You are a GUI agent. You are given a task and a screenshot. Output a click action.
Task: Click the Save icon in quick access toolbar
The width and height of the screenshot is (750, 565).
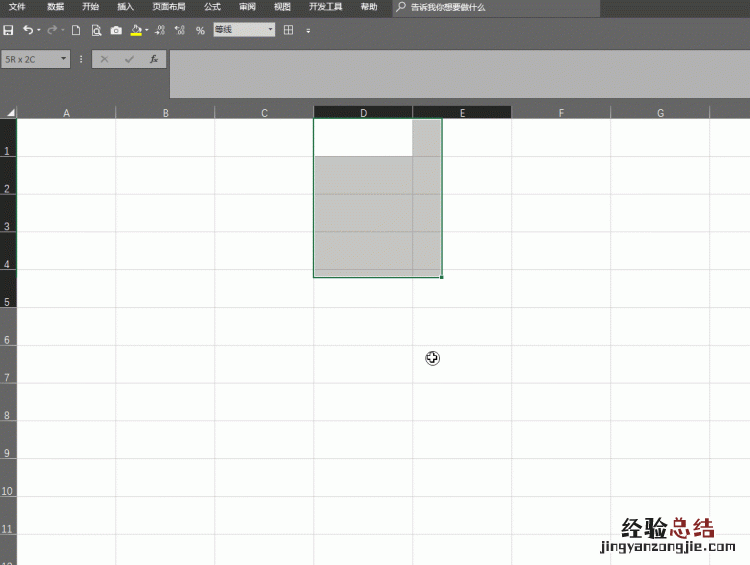9,30
